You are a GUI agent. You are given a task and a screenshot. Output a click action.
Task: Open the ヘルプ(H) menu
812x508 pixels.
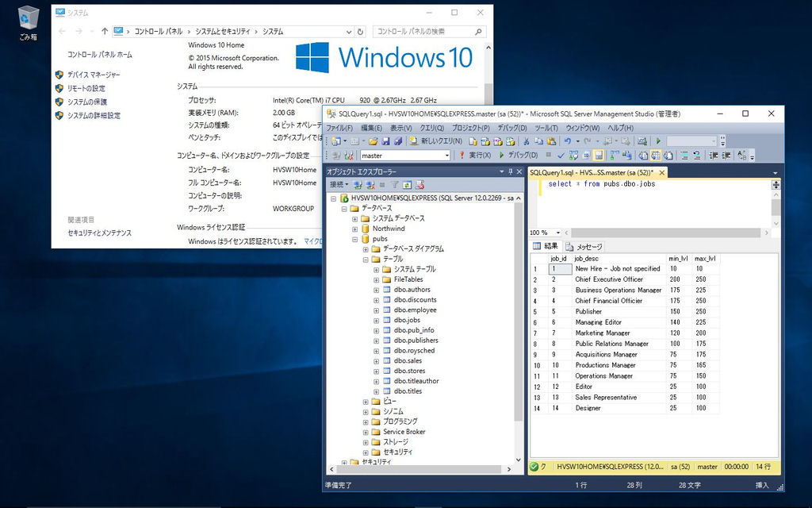pyautogui.click(x=620, y=128)
